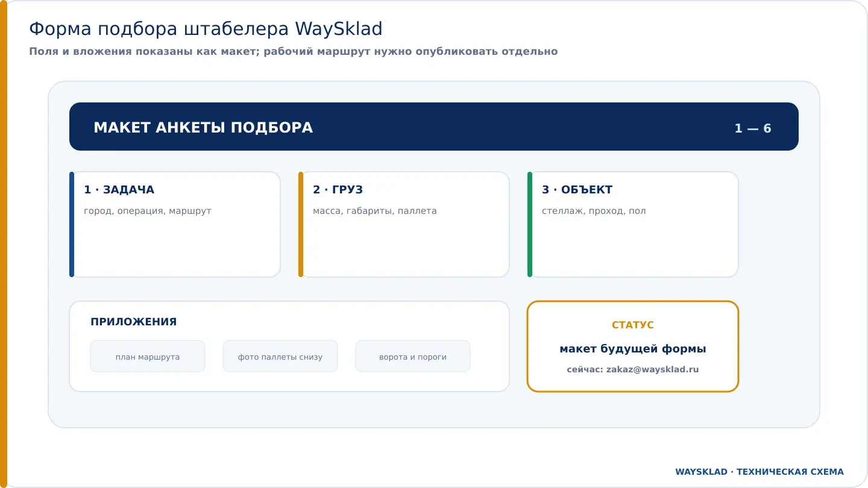Click the text "макет будущей формы"
868x488 pixels.
633,349
